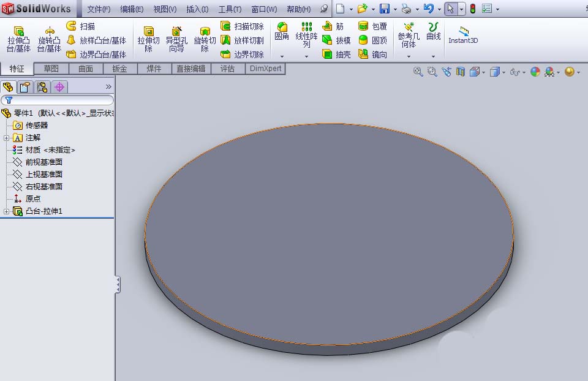The width and height of the screenshot is (588, 381).
Task: Choose the 扫描 sweep tool
Action: pyautogui.click(x=81, y=26)
